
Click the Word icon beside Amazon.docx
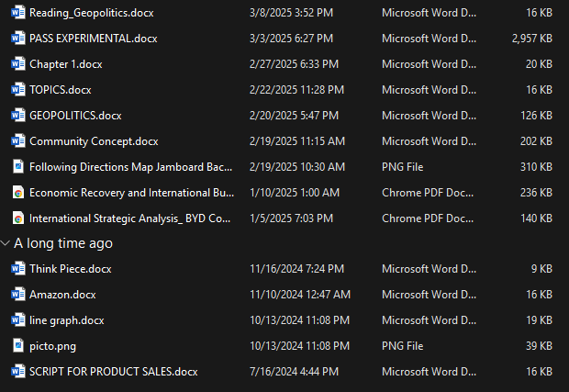(x=18, y=295)
